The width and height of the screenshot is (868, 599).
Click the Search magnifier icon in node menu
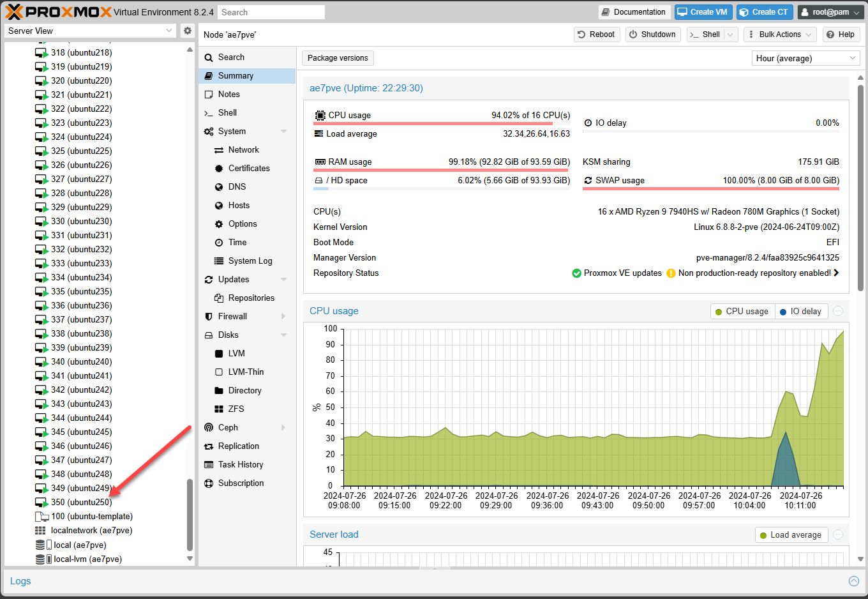pos(209,57)
